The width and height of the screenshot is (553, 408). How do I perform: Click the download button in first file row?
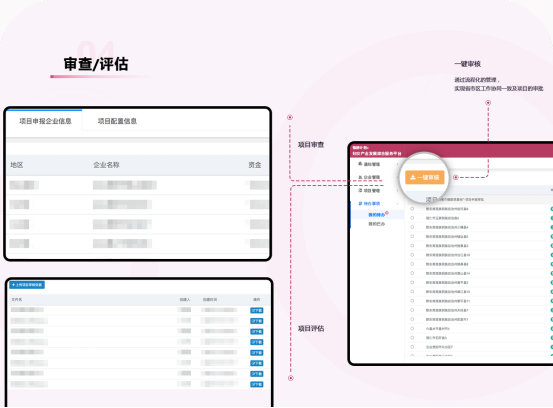pos(256,310)
